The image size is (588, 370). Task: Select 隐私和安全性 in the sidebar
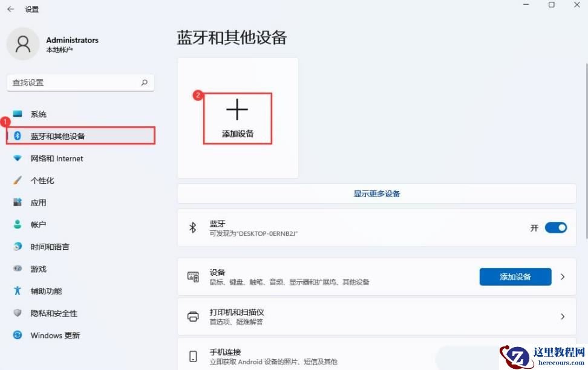click(x=53, y=313)
